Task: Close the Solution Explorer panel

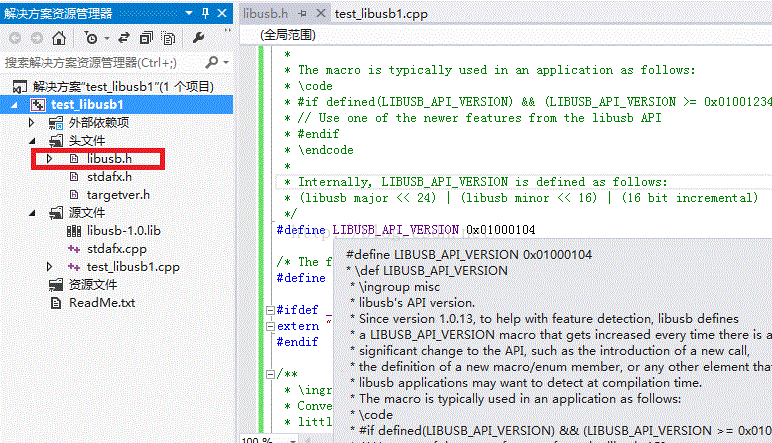Action: (x=222, y=13)
